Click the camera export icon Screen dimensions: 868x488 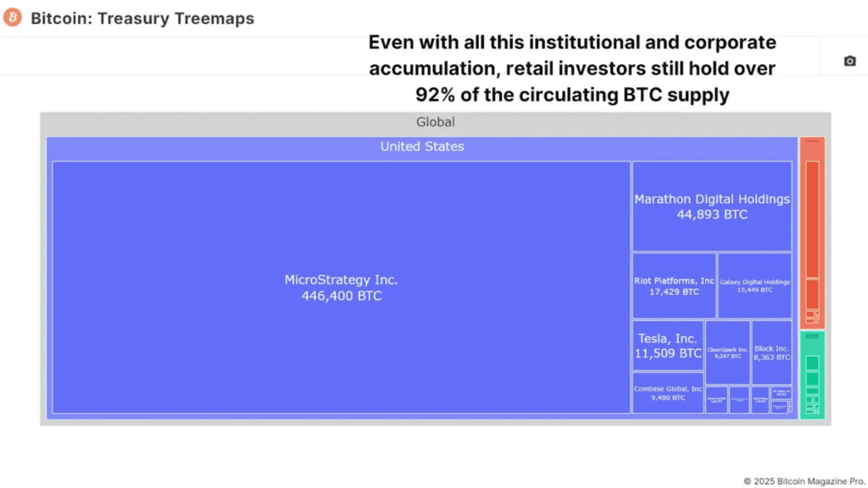pyautogui.click(x=849, y=60)
